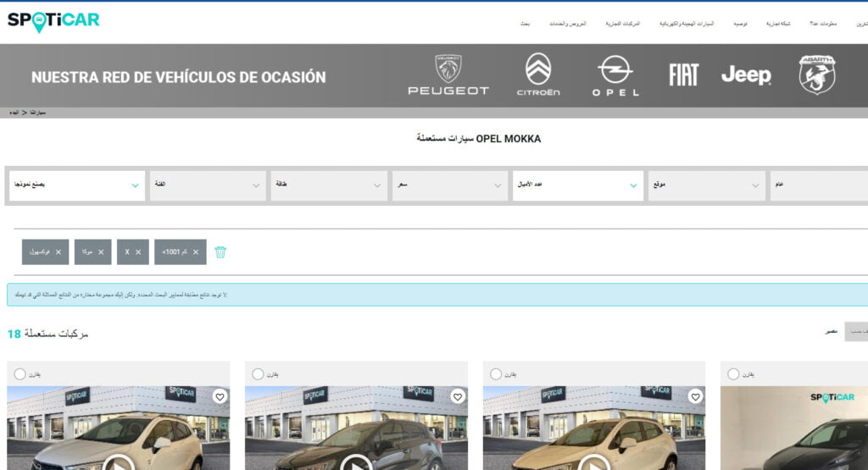The image size is (868, 470).
Task: Play video on the beige car listing
Action: (594, 462)
